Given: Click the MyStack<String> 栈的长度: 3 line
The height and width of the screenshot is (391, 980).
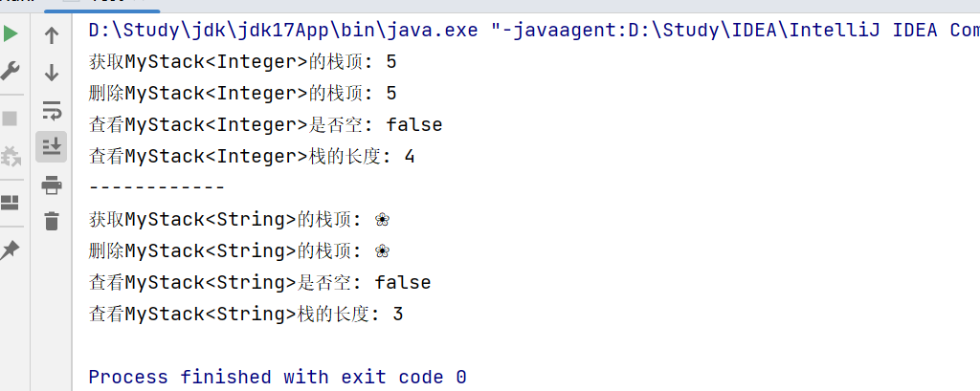Looking at the screenshot, I should 246,314.
